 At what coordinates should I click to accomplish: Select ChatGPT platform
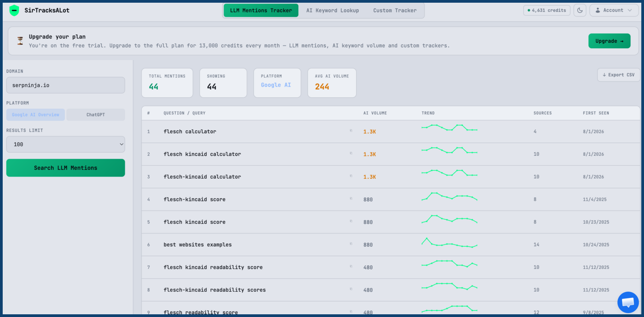tap(96, 115)
